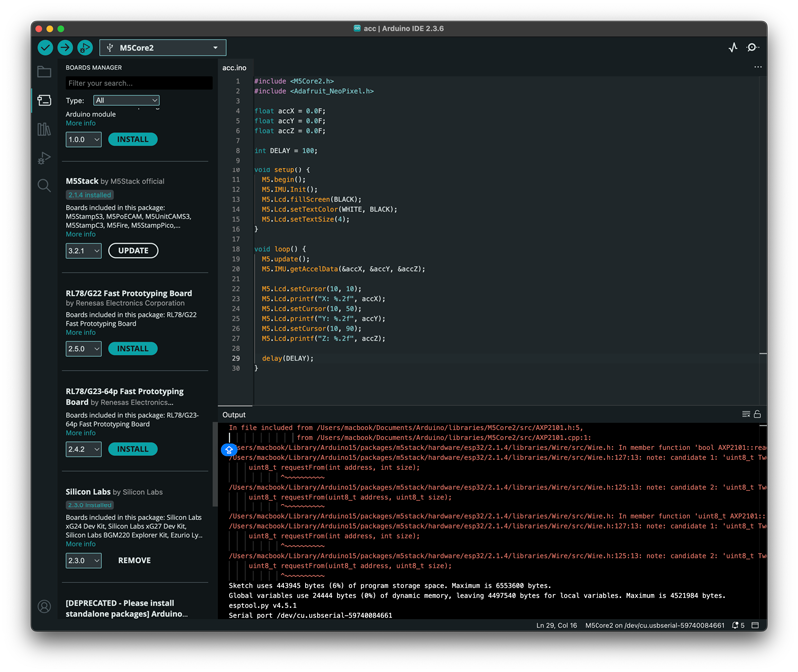The height and width of the screenshot is (672, 798).
Task: Click the M5Core2 on /dev/cu.usbserial status entry
Action: (x=654, y=626)
